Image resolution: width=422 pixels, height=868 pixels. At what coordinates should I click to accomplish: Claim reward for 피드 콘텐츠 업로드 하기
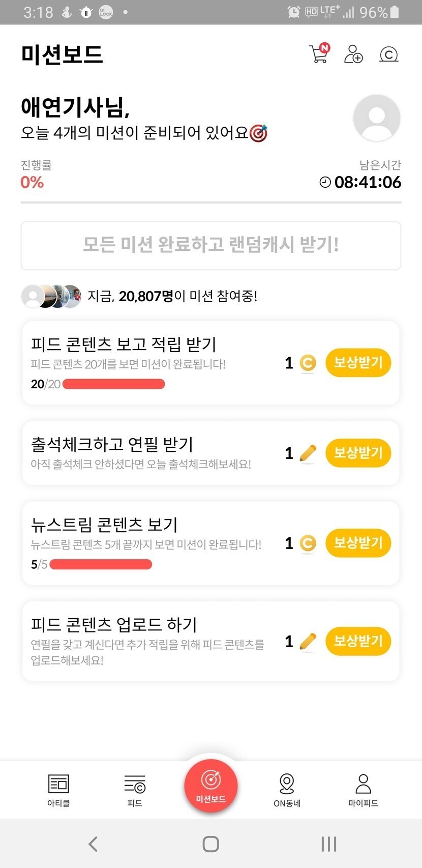358,641
